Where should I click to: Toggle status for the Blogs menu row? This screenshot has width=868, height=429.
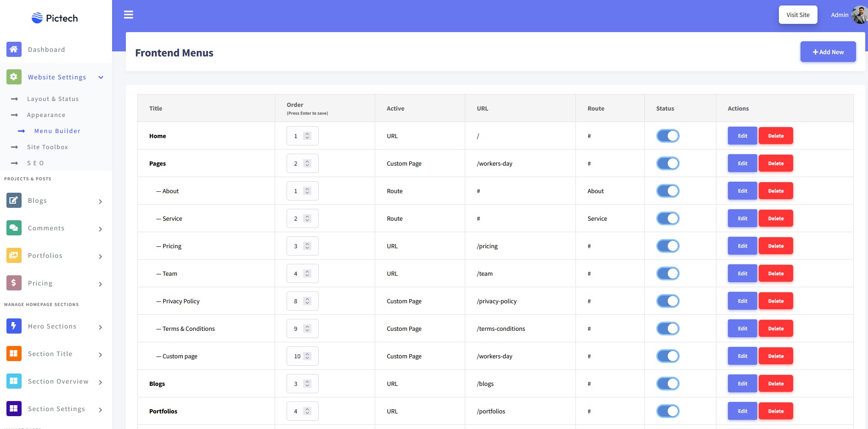(x=668, y=384)
